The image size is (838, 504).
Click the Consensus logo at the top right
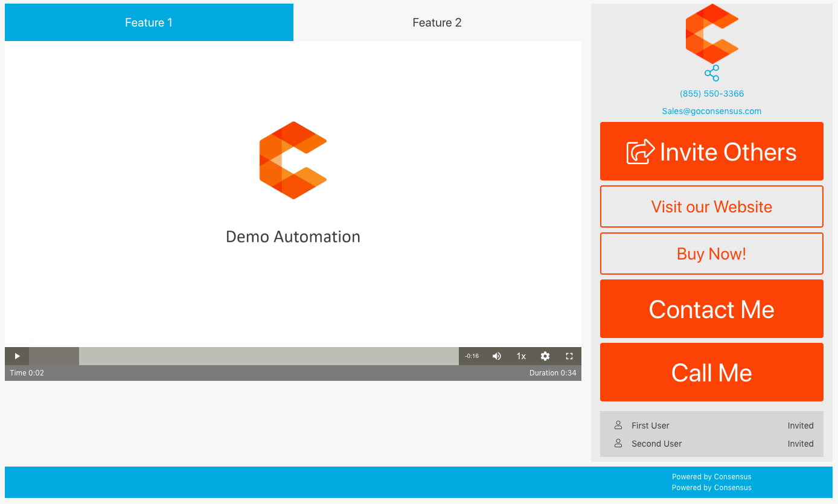click(x=711, y=34)
